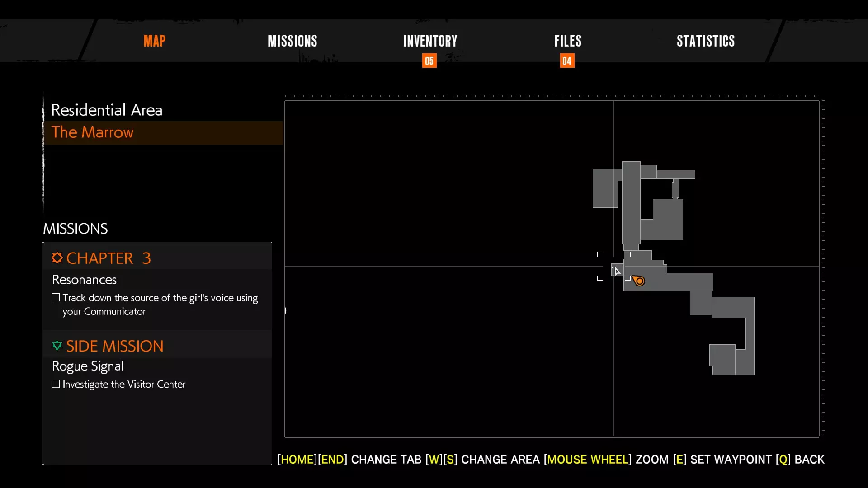Open the Missions tab
Screen dimensions: 868x488
(x=292, y=41)
